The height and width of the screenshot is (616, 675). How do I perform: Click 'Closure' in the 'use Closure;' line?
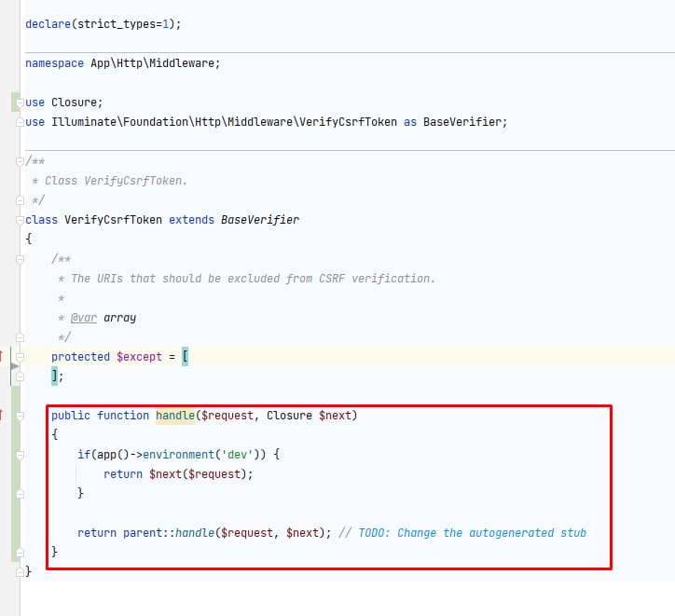[74, 103]
